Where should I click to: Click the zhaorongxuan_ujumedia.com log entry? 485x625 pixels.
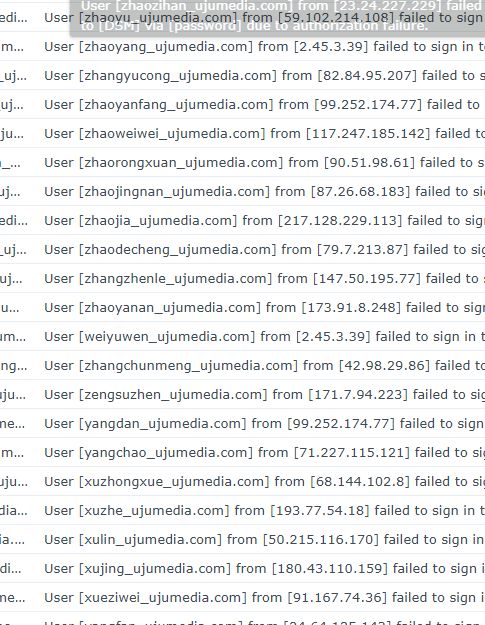click(x=242, y=163)
